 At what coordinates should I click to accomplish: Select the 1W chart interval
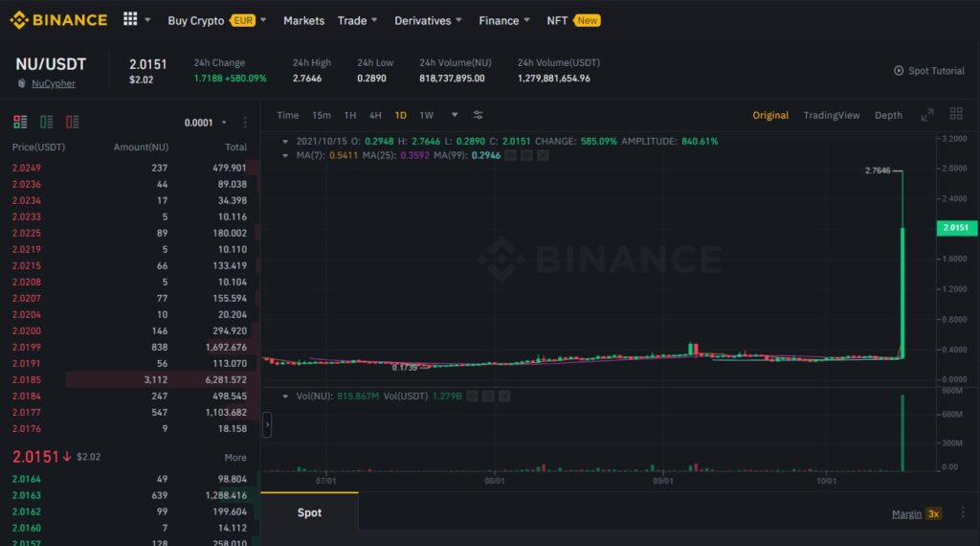426,115
